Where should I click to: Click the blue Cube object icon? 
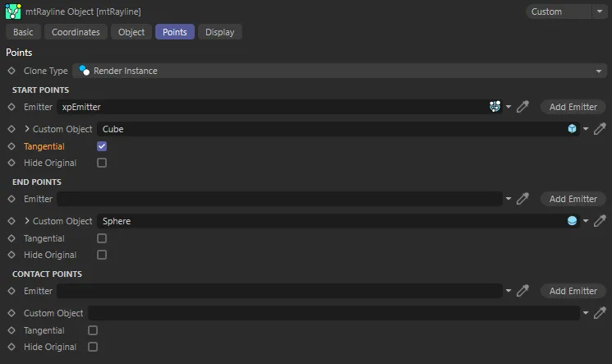(x=572, y=129)
